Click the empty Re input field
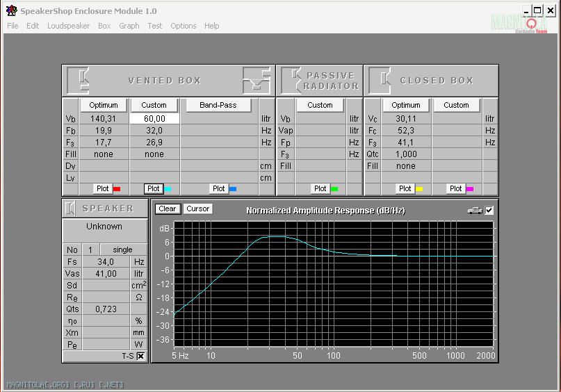The width and height of the screenshot is (561, 392). [x=106, y=297]
